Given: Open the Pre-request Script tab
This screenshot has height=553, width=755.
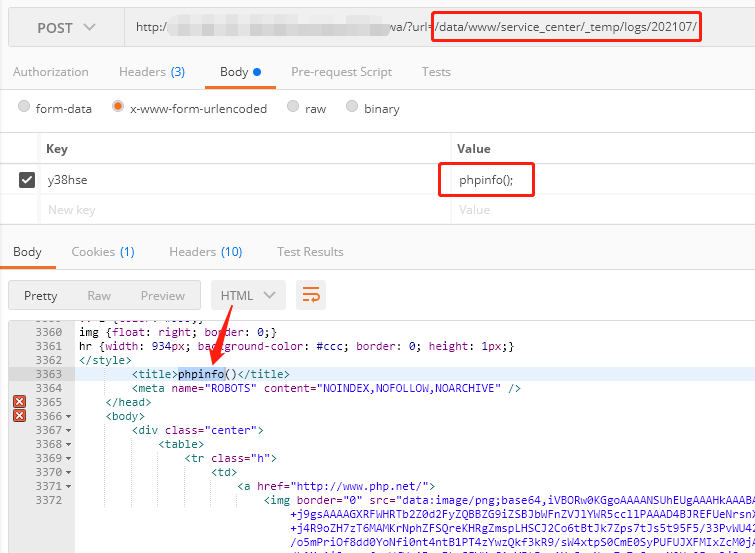Looking at the screenshot, I should pyautogui.click(x=341, y=72).
